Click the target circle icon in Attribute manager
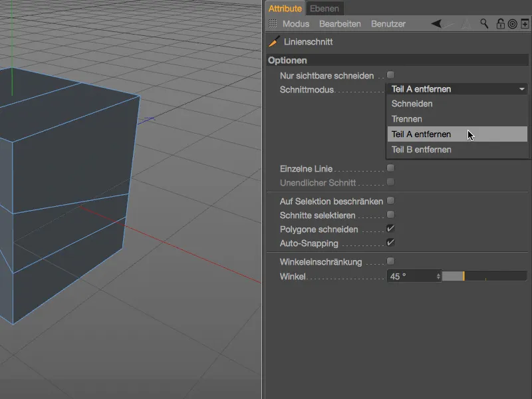 click(x=513, y=24)
